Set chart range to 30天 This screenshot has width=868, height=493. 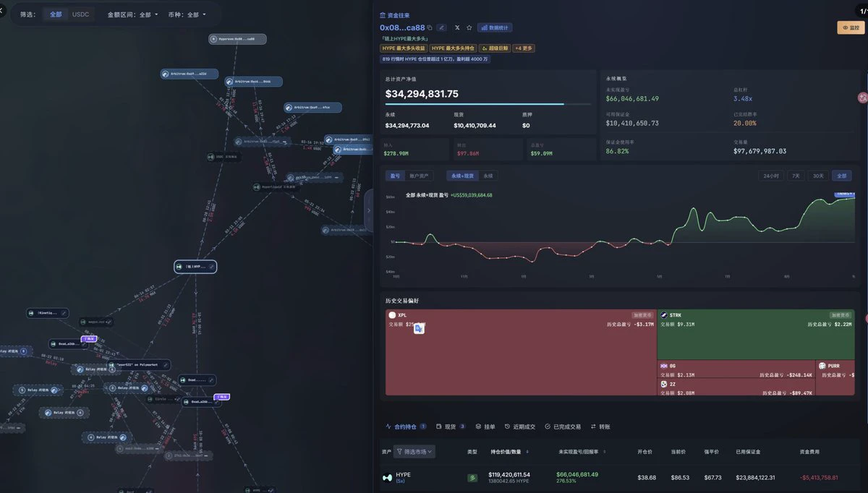[818, 176]
